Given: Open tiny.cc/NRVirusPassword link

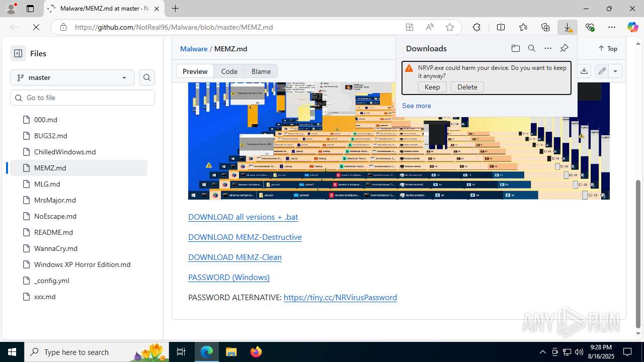Looking at the screenshot, I should click(340, 297).
